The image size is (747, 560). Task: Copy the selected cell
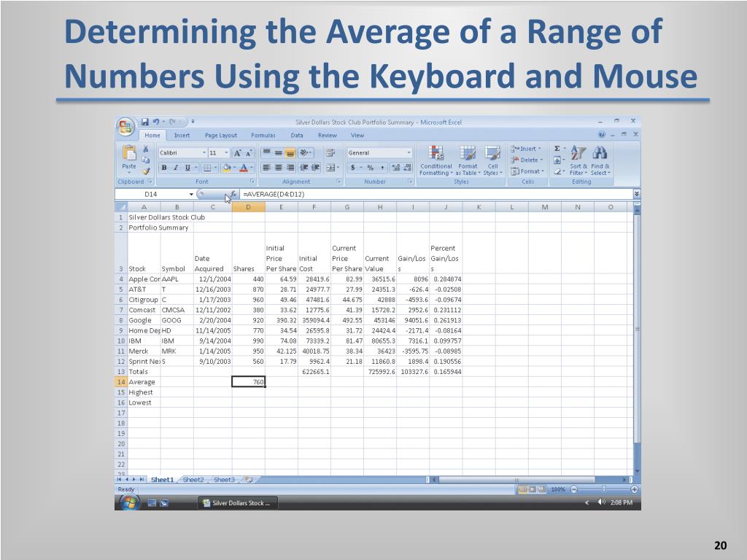146,160
